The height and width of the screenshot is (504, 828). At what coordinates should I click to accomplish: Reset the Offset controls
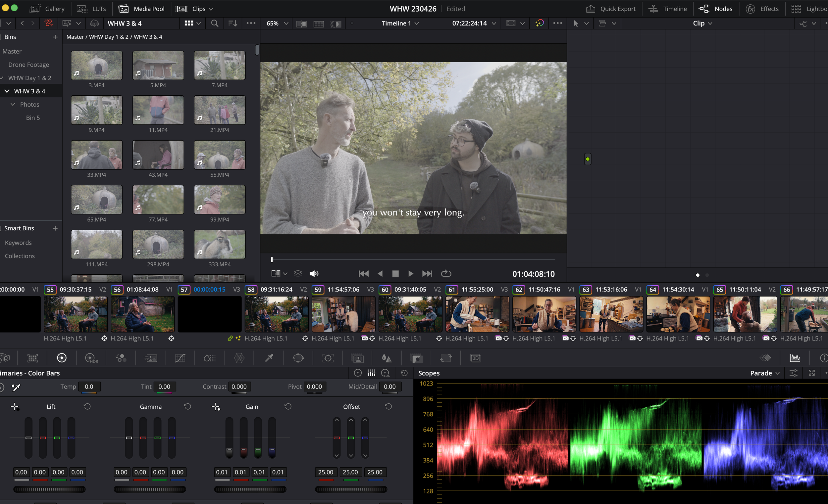pos(388,407)
